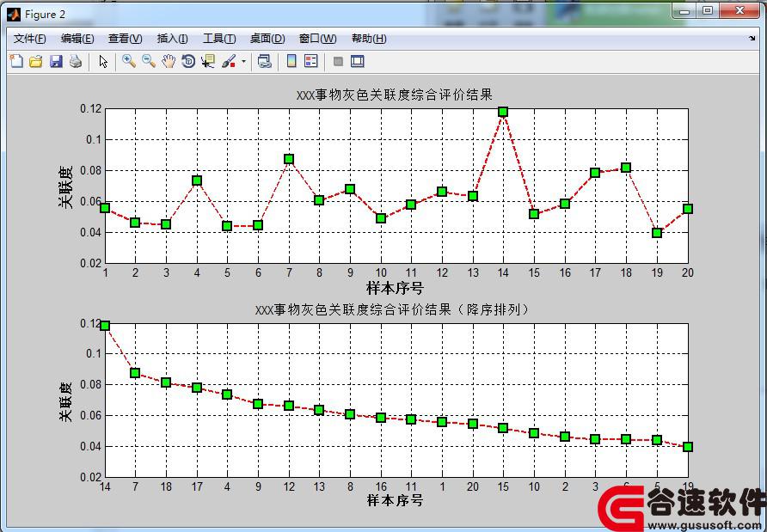Open the 文件(F) menu
The width and height of the screenshot is (767, 532).
(x=30, y=39)
